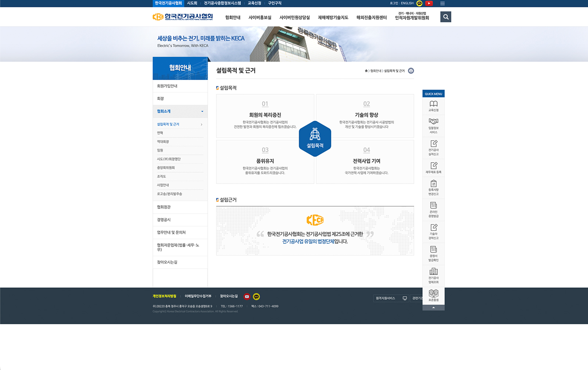Image resolution: width=588 pixels, height=370 pixels.
Task: Open 이메일무단수집거부 footer link
Action: click(x=198, y=296)
